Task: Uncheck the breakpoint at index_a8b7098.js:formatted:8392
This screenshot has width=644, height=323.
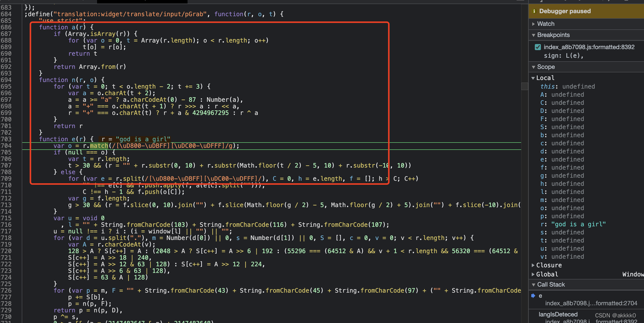Action: click(538, 46)
